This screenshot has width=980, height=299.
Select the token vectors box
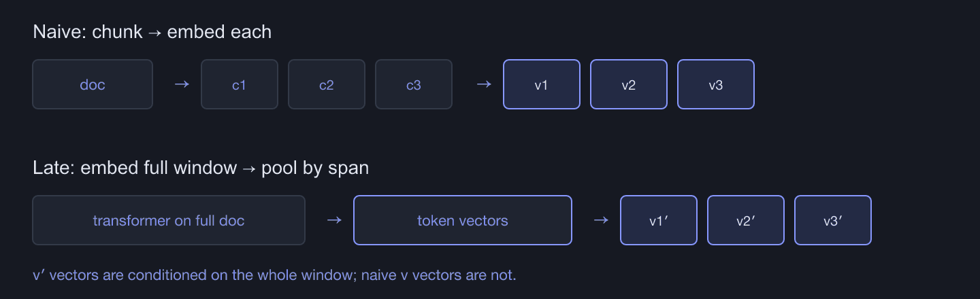(463, 220)
